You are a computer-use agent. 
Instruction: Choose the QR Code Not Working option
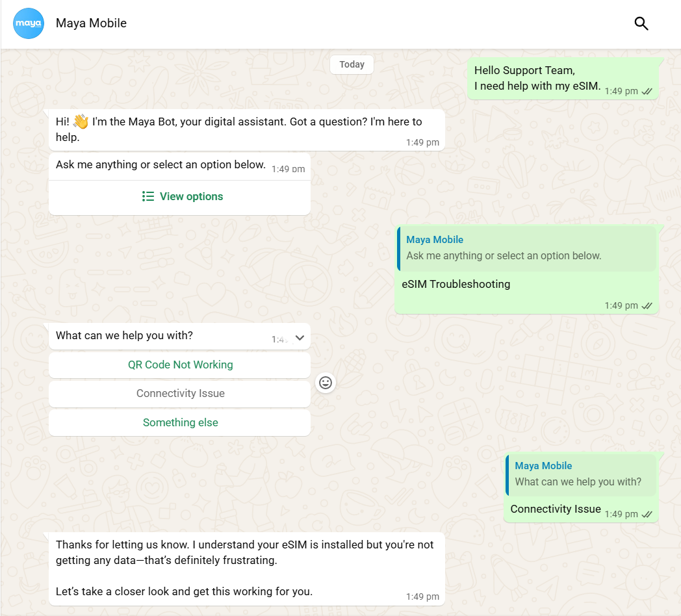coord(180,365)
